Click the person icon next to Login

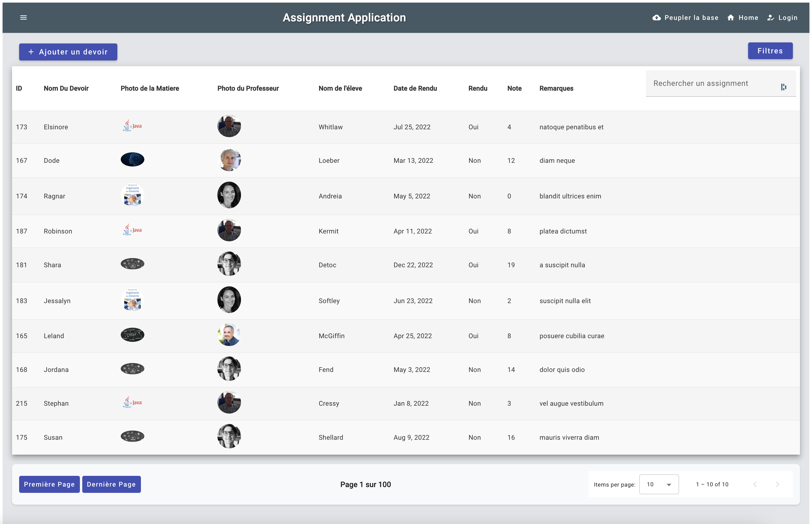point(770,17)
